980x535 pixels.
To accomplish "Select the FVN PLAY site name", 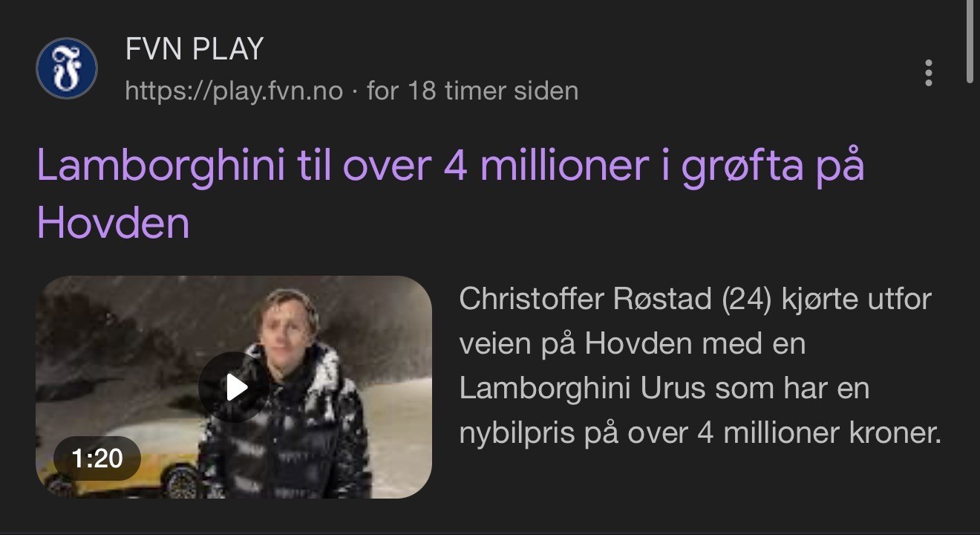I will click(x=195, y=50).
